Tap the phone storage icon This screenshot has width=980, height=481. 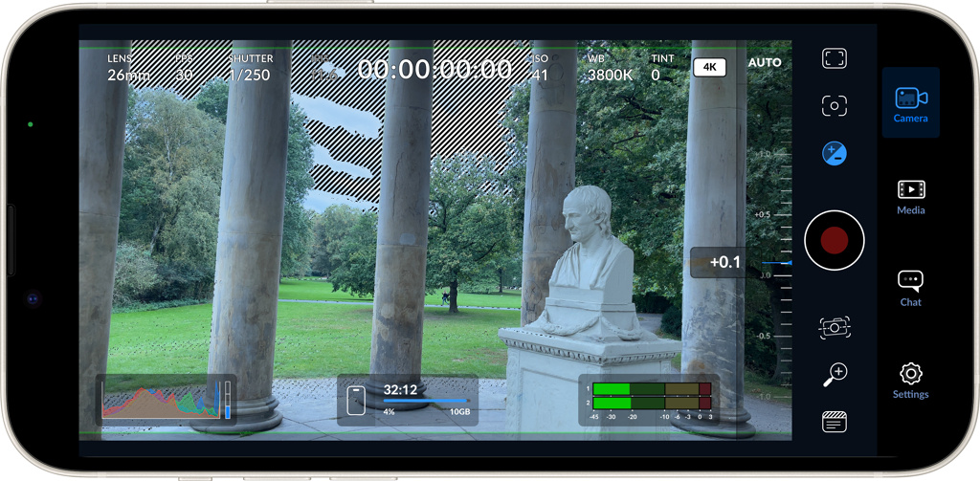pyautogui.click(x=356, y=401)
